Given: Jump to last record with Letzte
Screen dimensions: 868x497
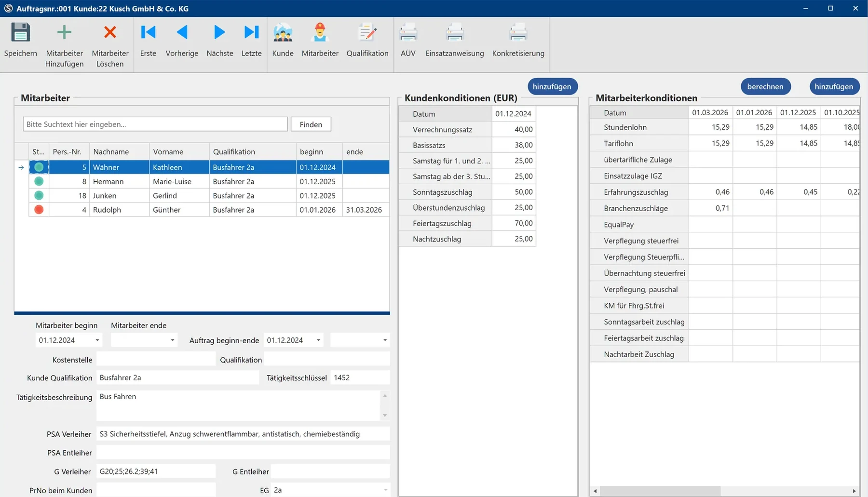Looking at the screenshot, I should 251,41.
